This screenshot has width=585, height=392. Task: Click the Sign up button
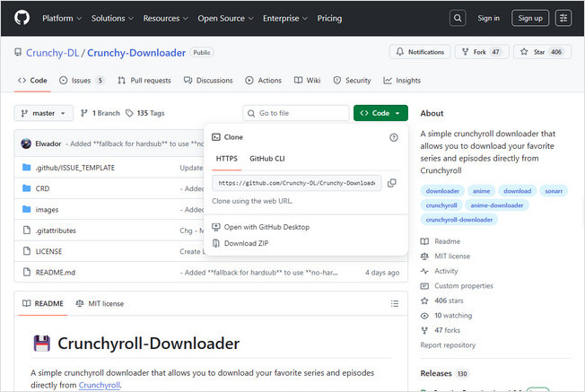click(530, 18)
